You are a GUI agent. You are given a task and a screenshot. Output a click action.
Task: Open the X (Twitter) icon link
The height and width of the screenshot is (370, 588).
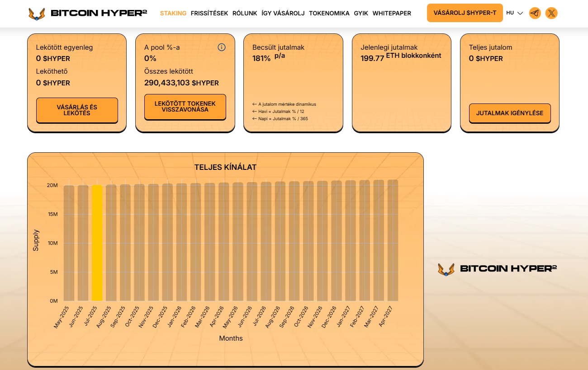coord(551,13)
